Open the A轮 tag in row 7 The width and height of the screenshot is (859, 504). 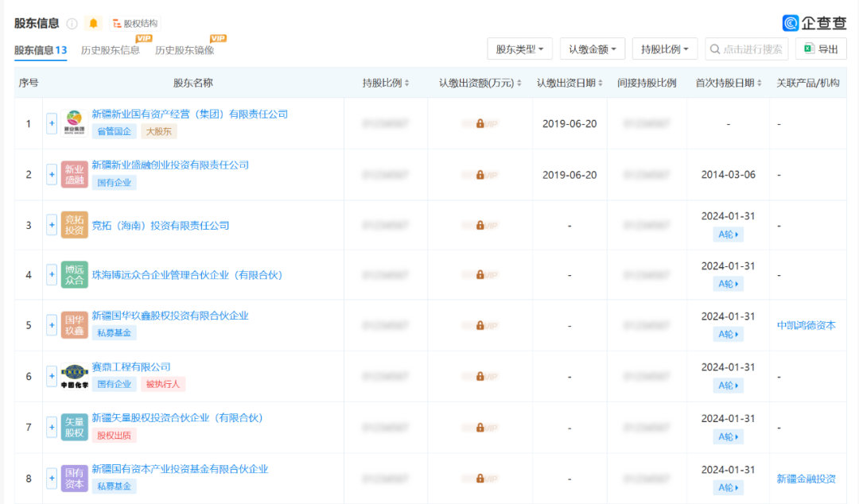(728, 436)
